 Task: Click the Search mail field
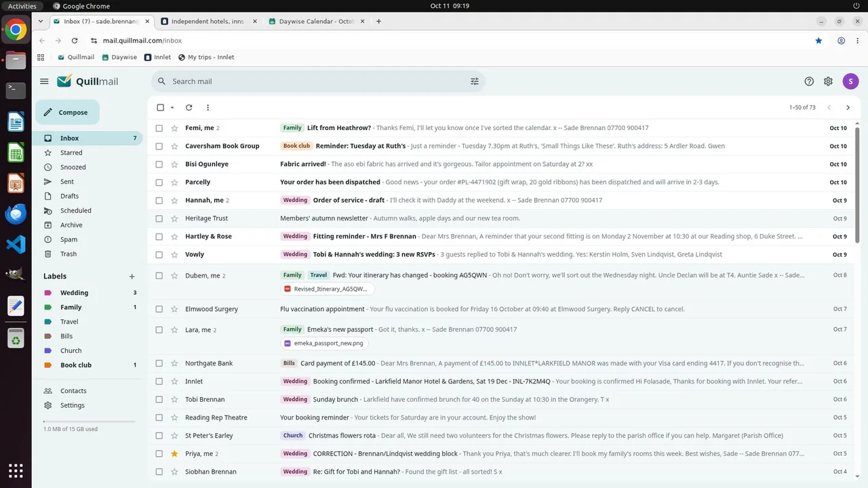click(x=317, y=81)
